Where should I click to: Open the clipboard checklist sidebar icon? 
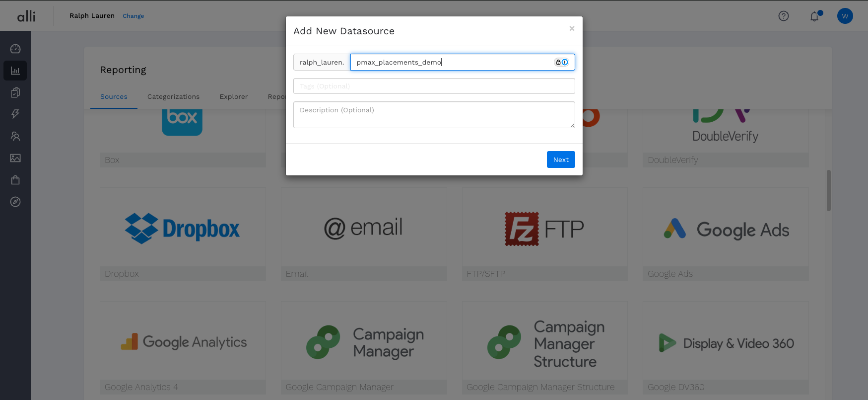[15, 92]
